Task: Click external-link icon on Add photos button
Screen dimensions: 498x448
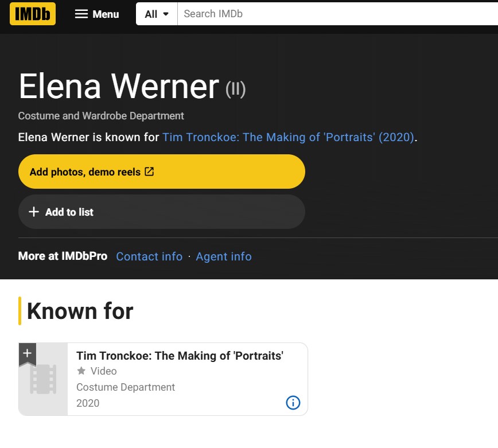Action: tap(149, 172)
